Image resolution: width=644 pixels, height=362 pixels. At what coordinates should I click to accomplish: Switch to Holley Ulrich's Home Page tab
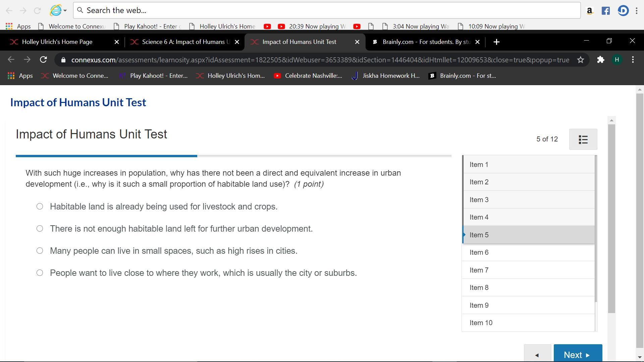pos(57,42)
